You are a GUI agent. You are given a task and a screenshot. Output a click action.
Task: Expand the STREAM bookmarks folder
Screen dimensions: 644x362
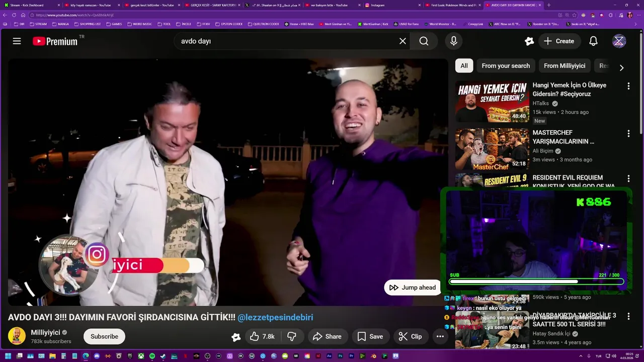[x=38, y=24]
